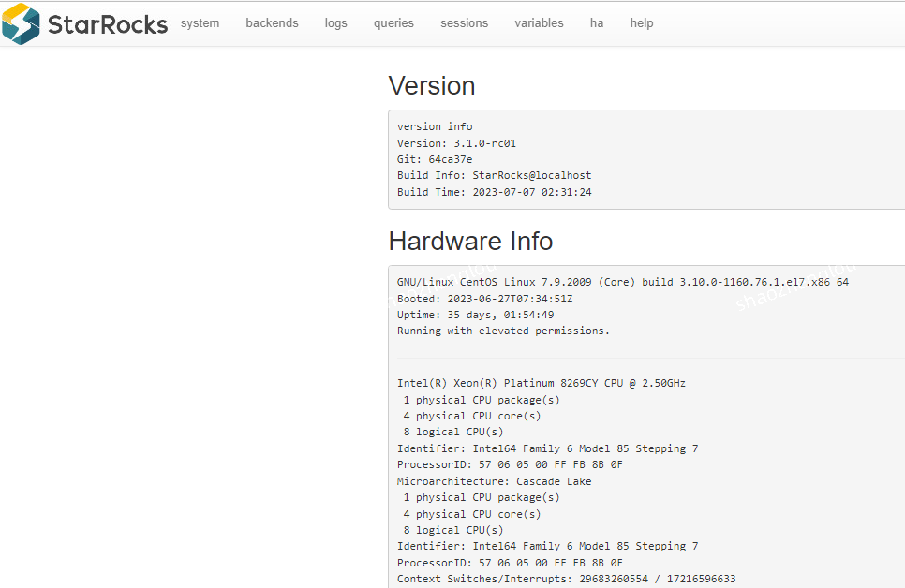Click the Version 3.1.0-rc01 line

click(456, 143)
